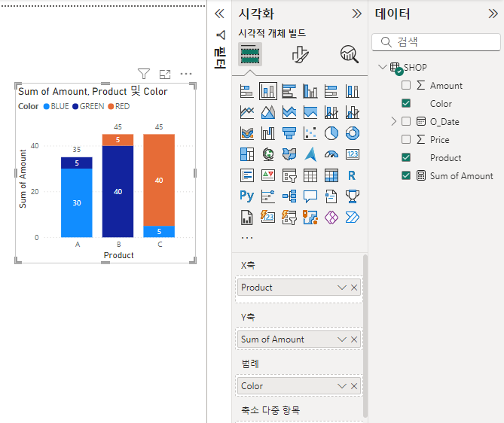The height and width of the screenshot is (423, 504).
Task: Select the donut chart visual
Action: click(x=353, y=133)
